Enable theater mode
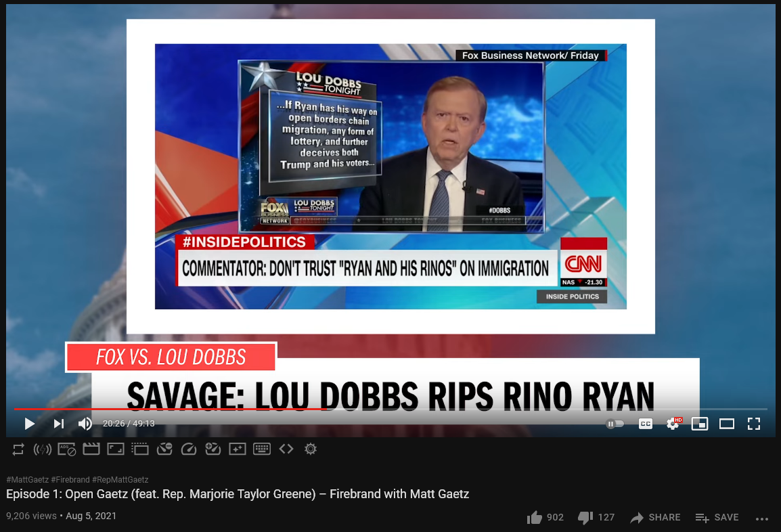Screen dimensions: 781x532 pyautogui.click(x=727, y=424)
